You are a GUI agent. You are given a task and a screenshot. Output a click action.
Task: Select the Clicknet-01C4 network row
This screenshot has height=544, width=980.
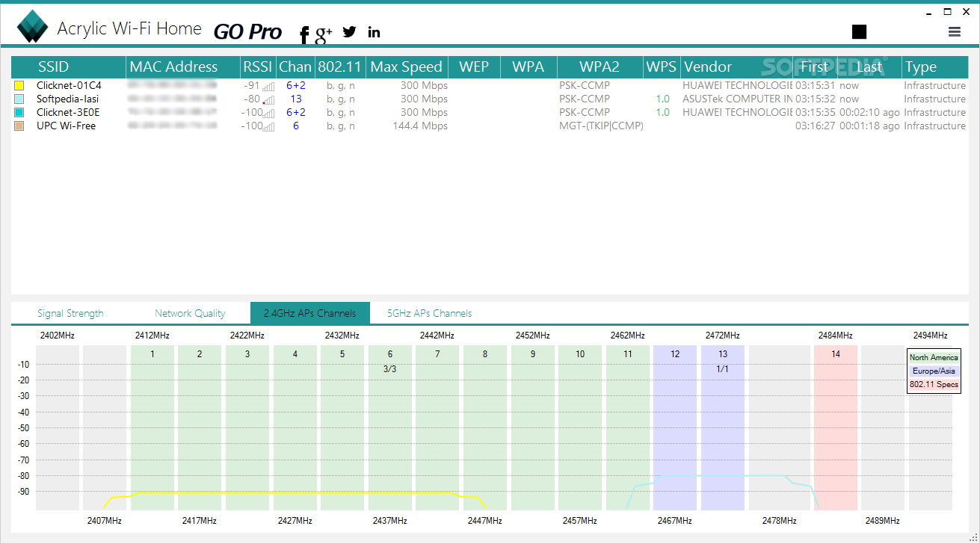(490, 86)
